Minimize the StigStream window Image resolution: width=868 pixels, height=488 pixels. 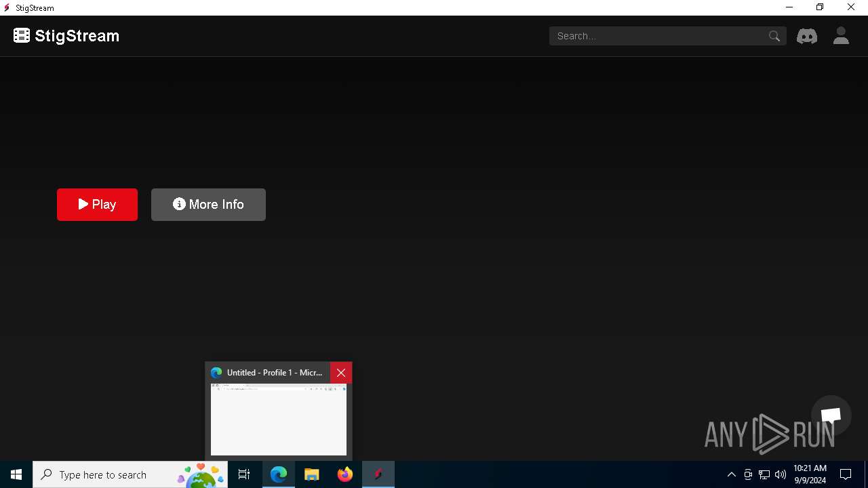(789, 7)
